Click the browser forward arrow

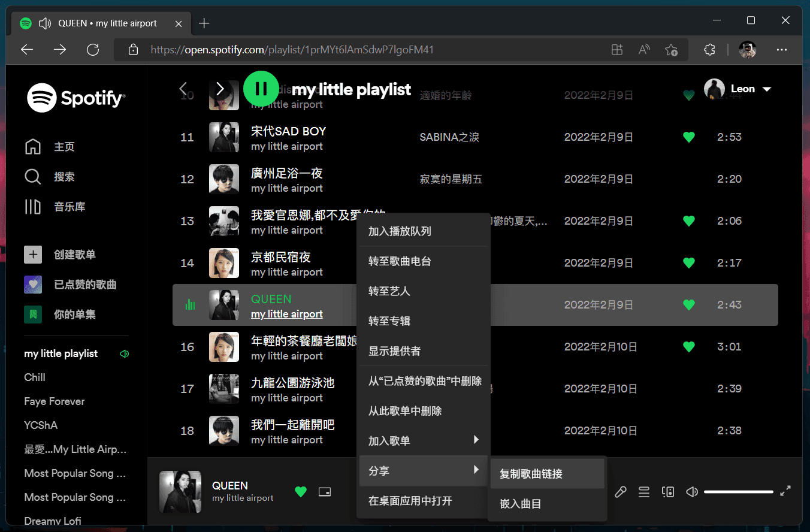[x=60, y=50]
